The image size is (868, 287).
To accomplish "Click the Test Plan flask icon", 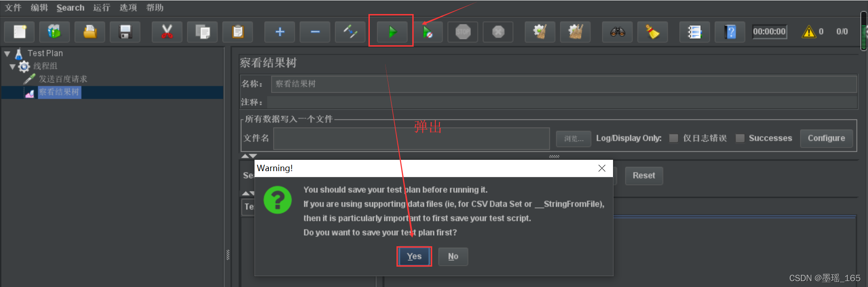I will click(19, 54).
